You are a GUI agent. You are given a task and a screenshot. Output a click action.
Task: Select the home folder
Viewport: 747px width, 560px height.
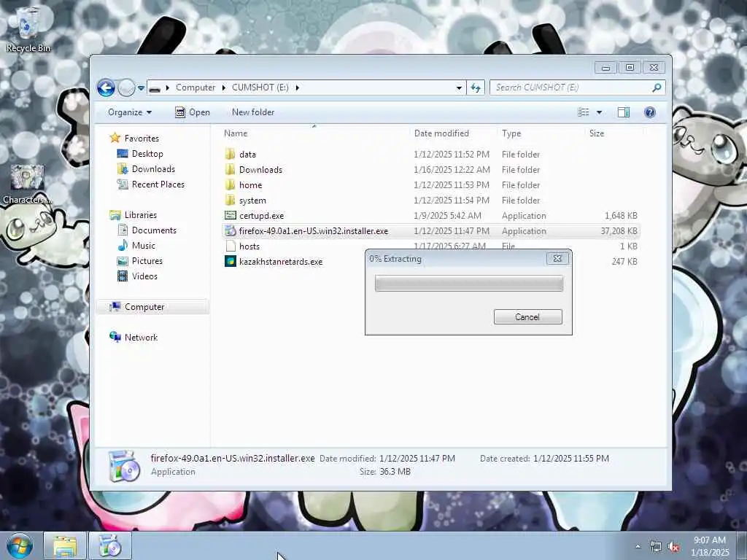click(251, 185)
